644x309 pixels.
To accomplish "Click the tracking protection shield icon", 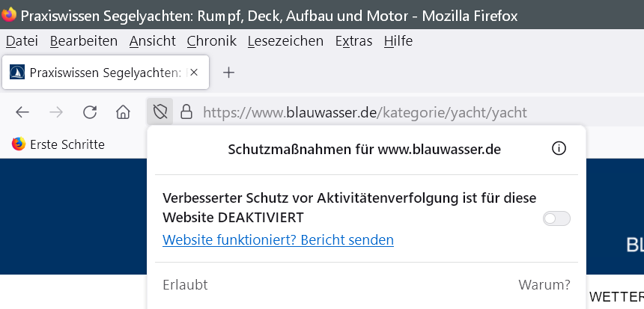I will [x=160, y=112].
